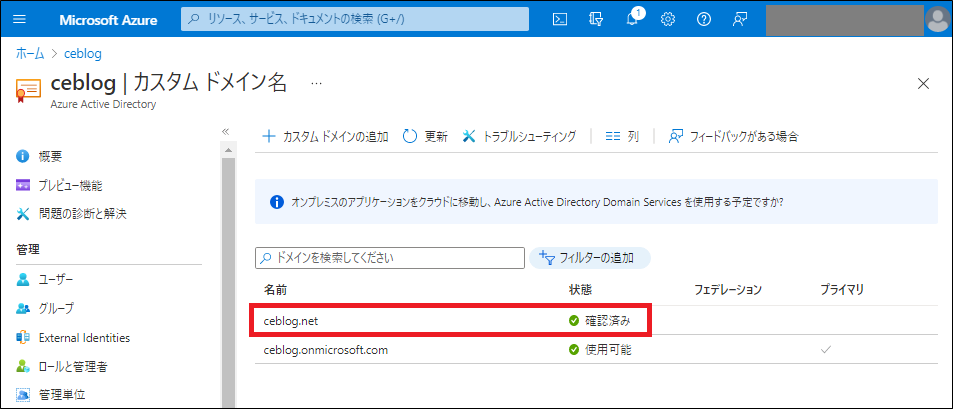Click フィルターの追加 button
The width and height of the screenshot is (953, 409).
(x=590, y=258)
